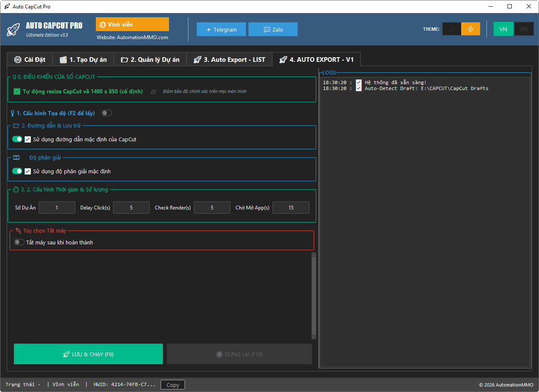Viewport: 539px width, 392px height.
Task: Select the 4. AUTO EXPORT - V1 tab
Action: (x=316, y=59)
